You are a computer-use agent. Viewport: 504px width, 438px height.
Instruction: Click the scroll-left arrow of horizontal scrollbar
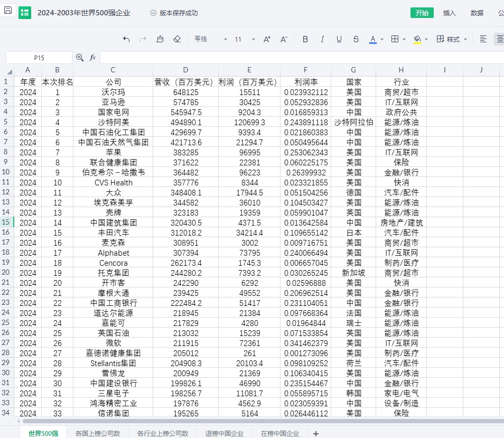pyautogui.click(x=18, y=421)
